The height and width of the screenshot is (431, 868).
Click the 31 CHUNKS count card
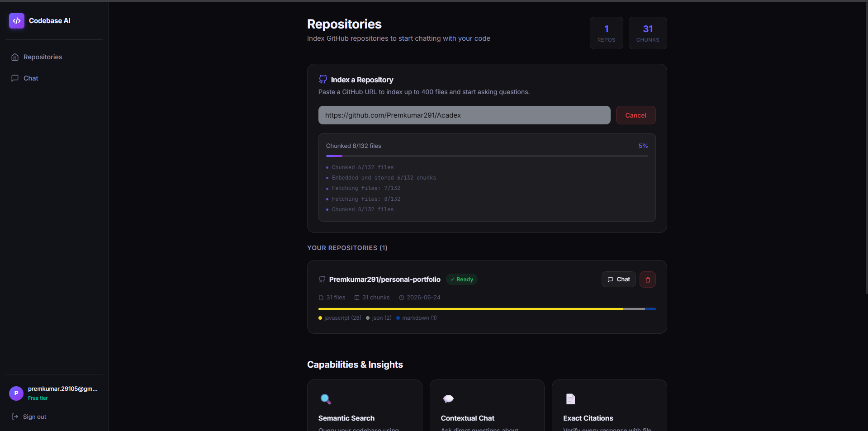coord(647,33)
